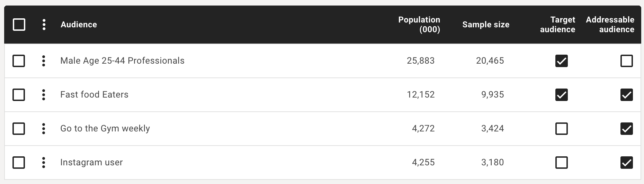644x184 pixels.
Task: Enable Target audience for Go to the Gym weekly
Action: [x=562, y=129]
